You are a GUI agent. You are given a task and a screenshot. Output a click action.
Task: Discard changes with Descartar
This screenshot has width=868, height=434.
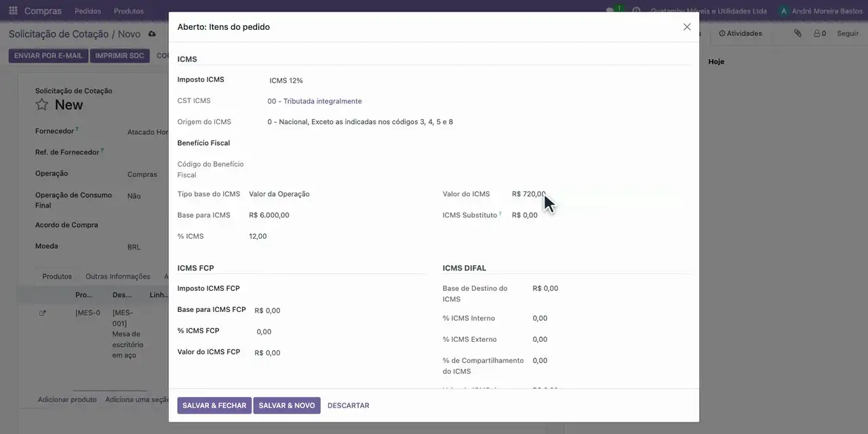pyautogui.click(x=349, y=406)
